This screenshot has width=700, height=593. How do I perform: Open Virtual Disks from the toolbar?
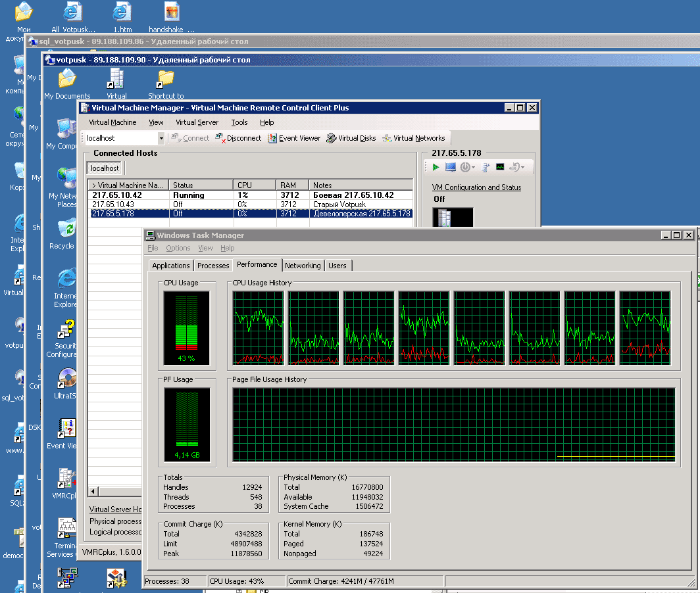(351, 138)
